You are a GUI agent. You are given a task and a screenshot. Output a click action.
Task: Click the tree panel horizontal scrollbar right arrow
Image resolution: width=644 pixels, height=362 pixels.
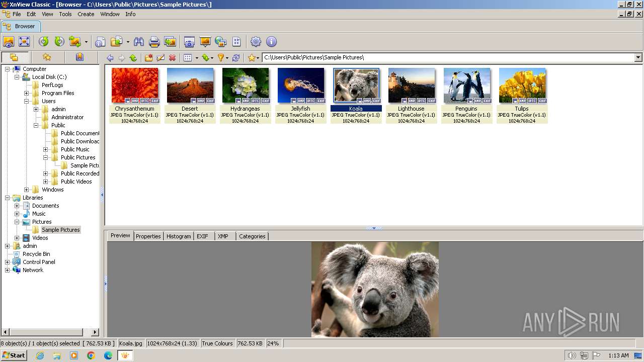[95, 332]
